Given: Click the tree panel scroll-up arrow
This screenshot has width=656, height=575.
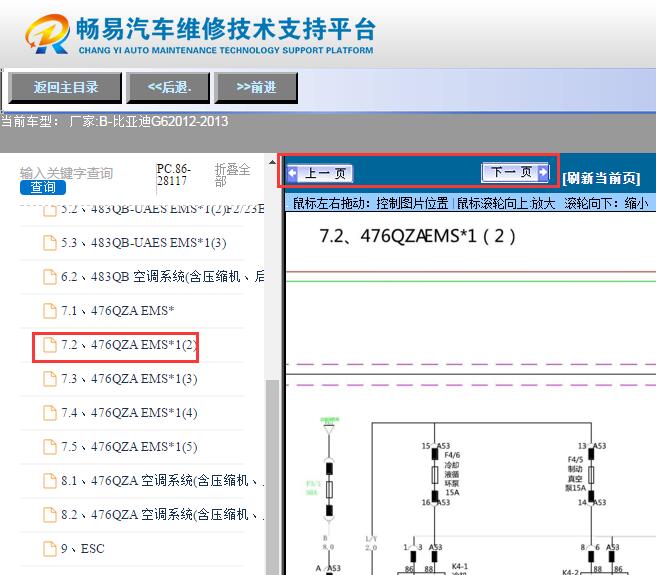Looking at the screenshot, I should click(272, 162).
